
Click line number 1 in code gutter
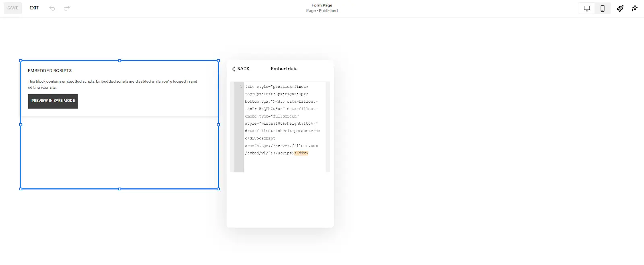point(241,87)
